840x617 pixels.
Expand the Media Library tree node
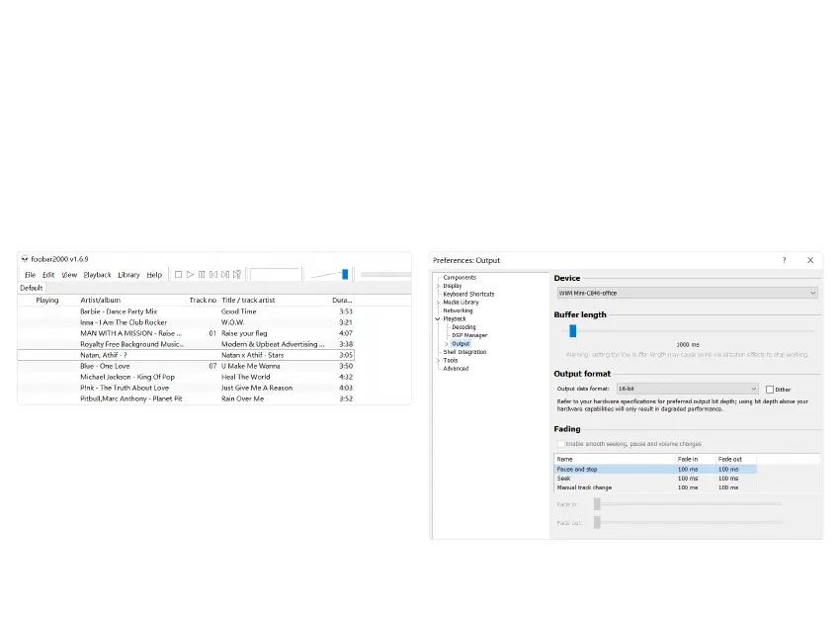[438, 303]
